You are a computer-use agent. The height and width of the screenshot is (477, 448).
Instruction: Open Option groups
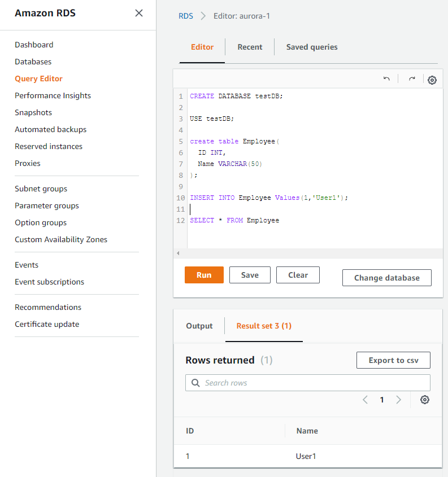pyautogui.click(x=41, y=222)
